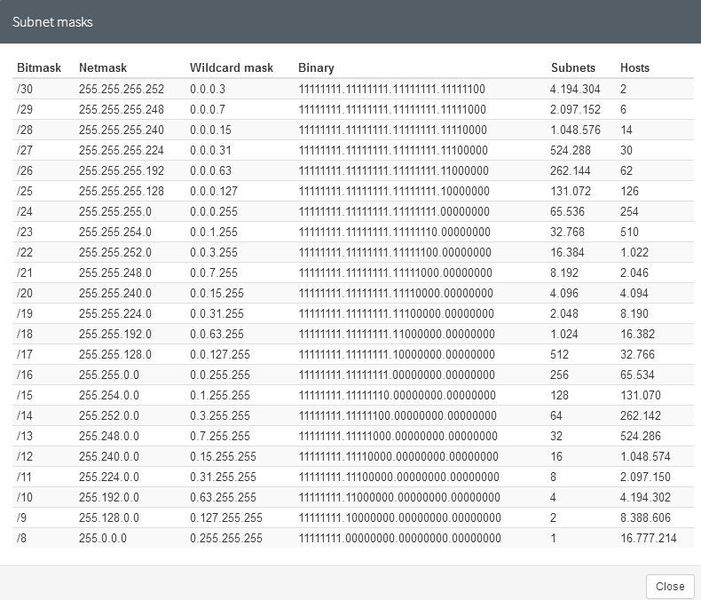This screenshot has width=701, height=600.
Task: Select wildcard mask 0.0.3.255
Action: [x=213, y=253]
